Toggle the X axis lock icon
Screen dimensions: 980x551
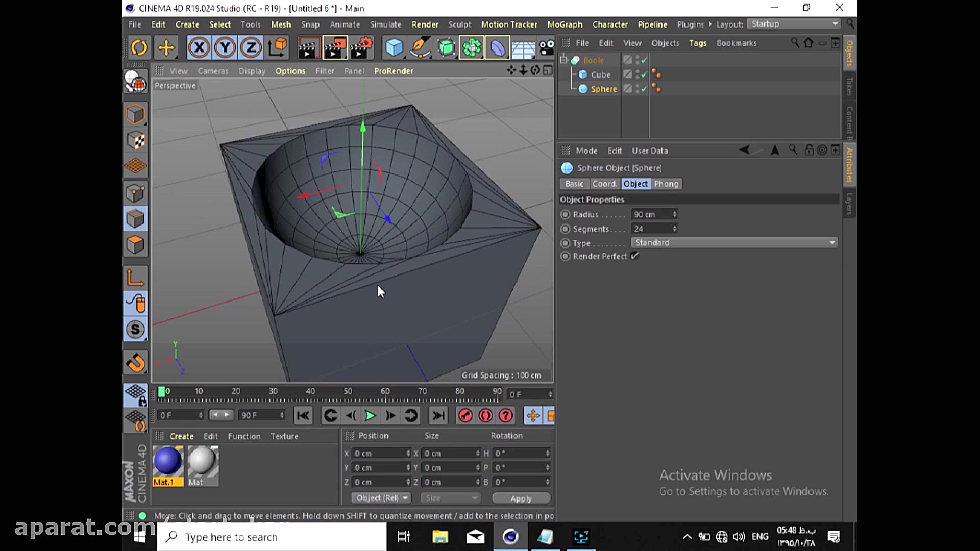pos(199,48)
